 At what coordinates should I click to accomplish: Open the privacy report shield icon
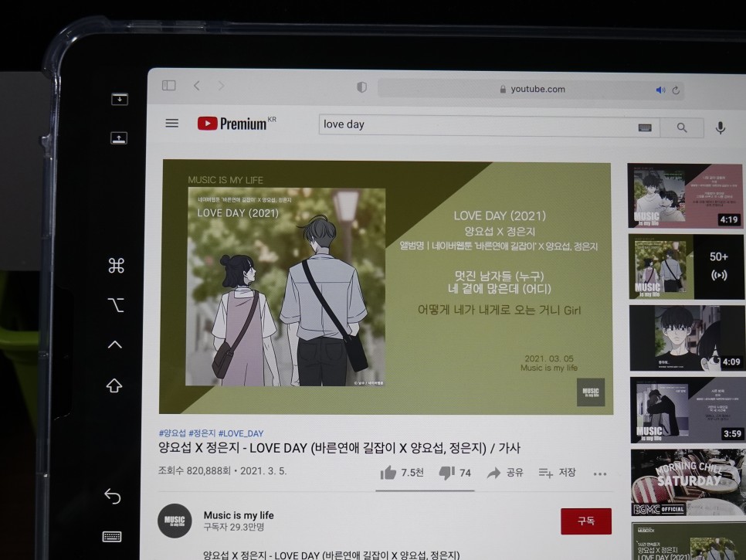point(361,87)
